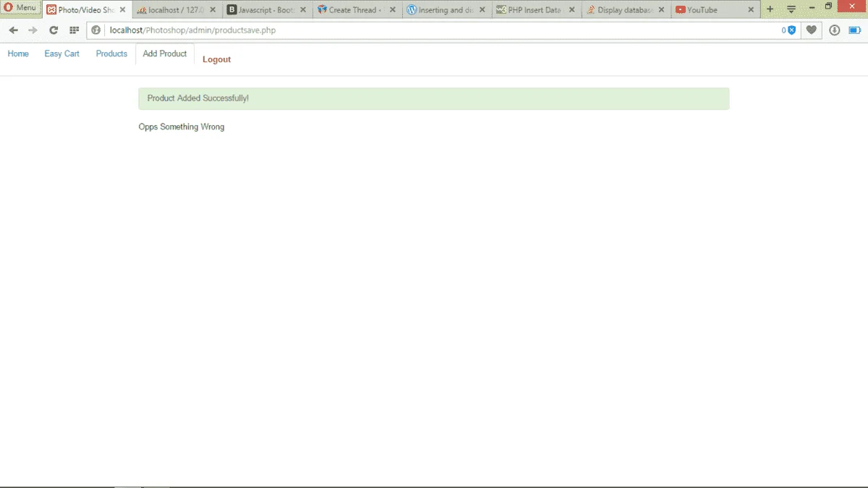868x488 pixels.
Task: Close the PHP Insert Data tab
Action: tap(571, 10)
